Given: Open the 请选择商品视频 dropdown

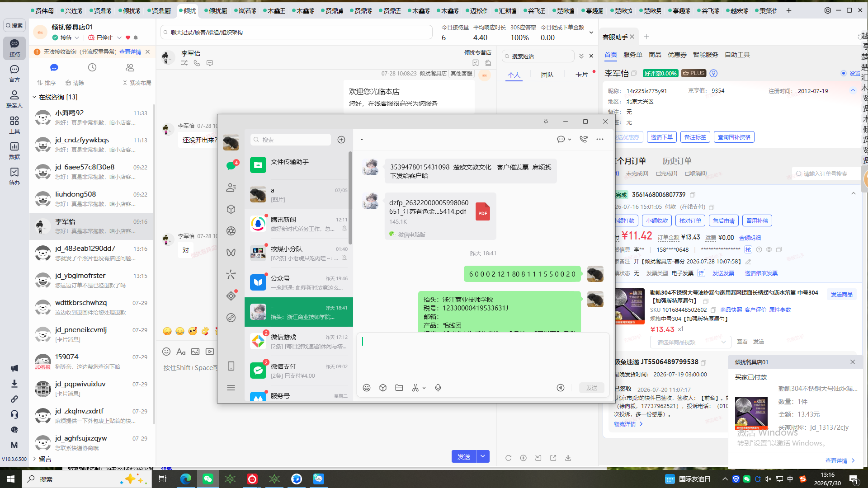Looking at the screenshot, I should pyautogui.click(x=691, y=342).
